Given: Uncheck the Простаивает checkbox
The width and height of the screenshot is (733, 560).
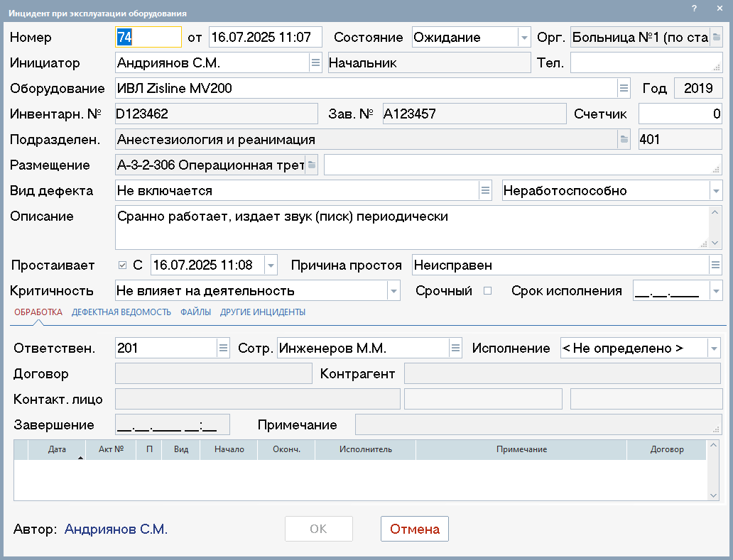Looking at the screenshot, I should tap(123, 265).
